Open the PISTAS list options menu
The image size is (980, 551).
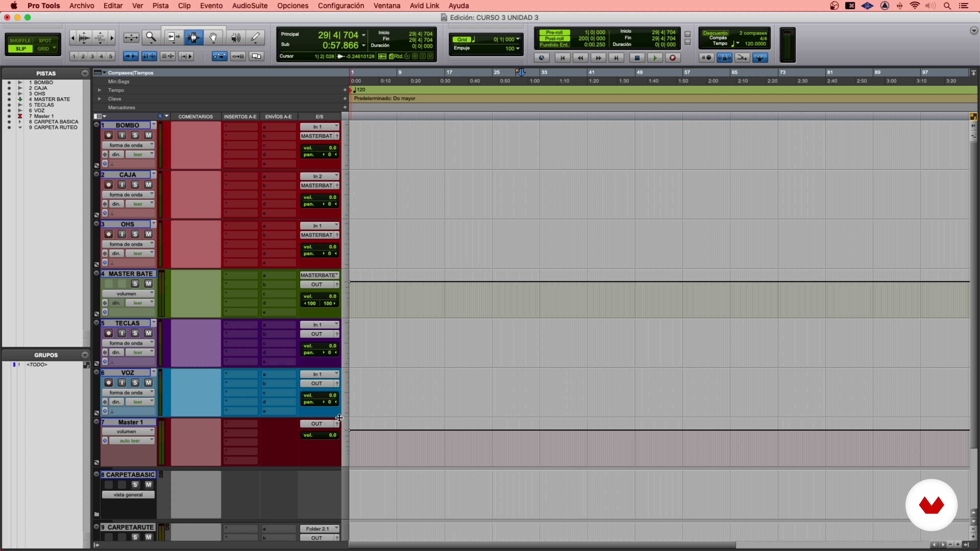[85, 73]
